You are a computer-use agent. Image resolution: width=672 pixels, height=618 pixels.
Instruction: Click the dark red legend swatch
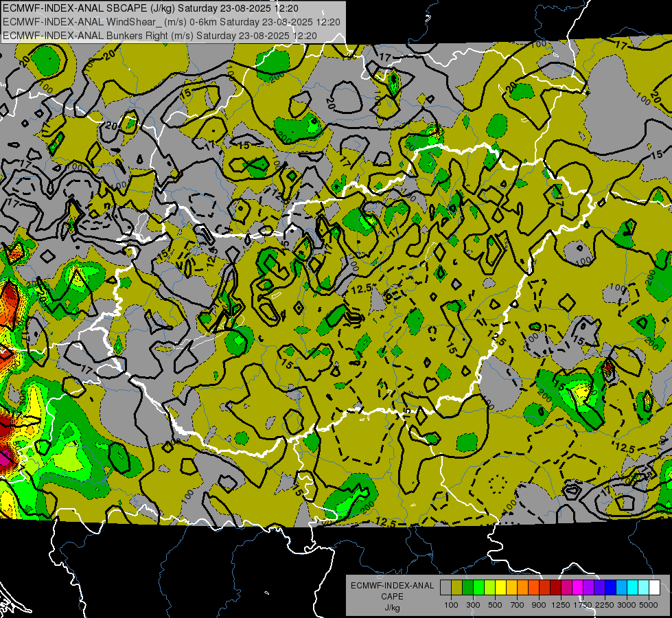(556, 588)
